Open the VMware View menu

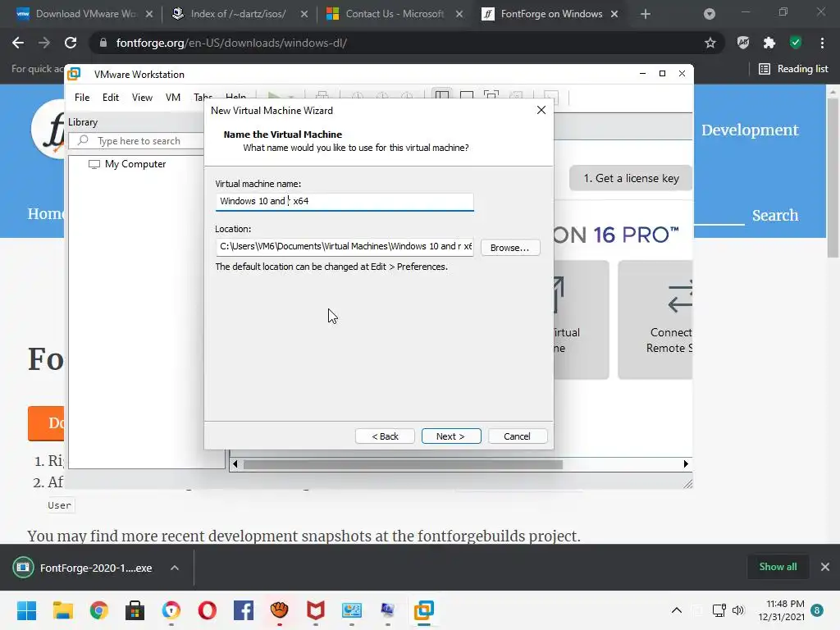(x=142, y=97)
